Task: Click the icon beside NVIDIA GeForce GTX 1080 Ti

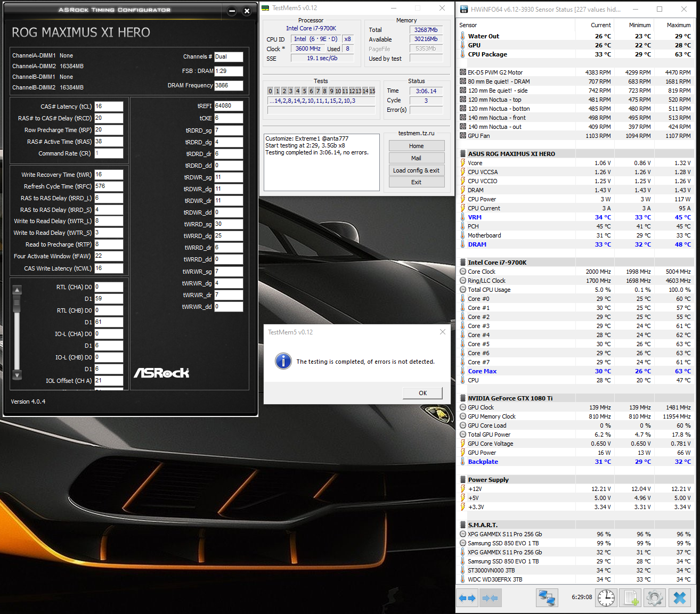Action: [x=463, y=398]
